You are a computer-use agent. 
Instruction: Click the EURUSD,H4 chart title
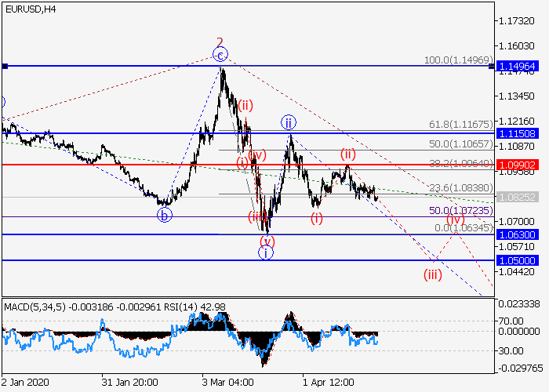coord(30,9)
